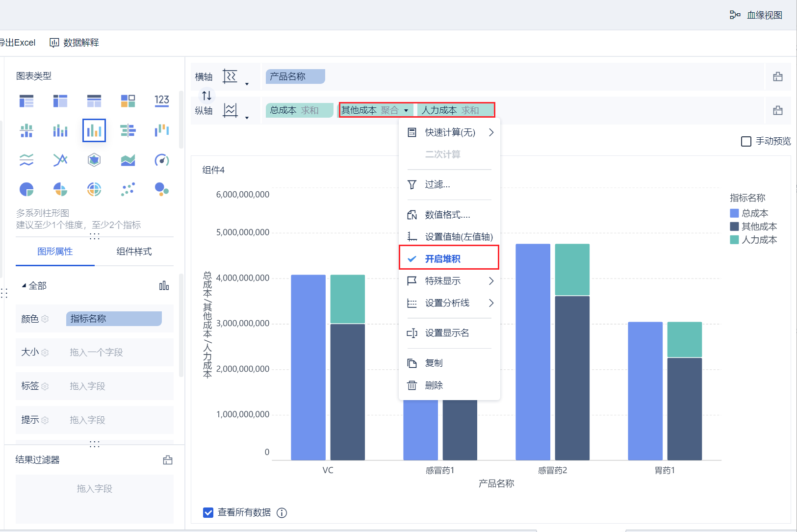797x532 pixels.
Task: Click the chart icon beside 全部
Action: pyautogui.click(x=164, y=285)
